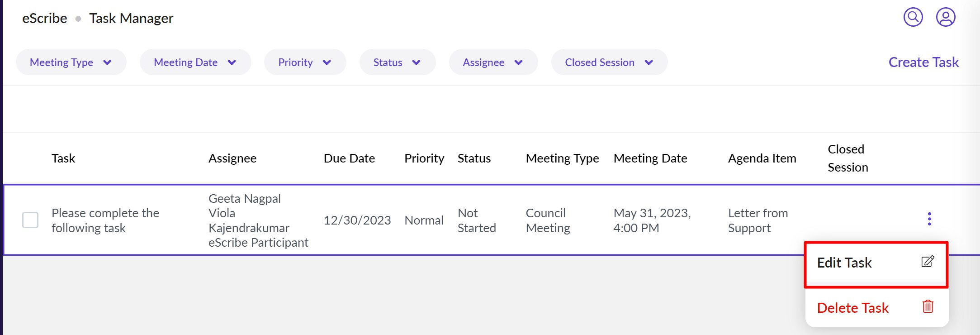This screenshot has width=980, height=335.
Task: Click the eScribe breadcrumb link
Action: (45, 19)
